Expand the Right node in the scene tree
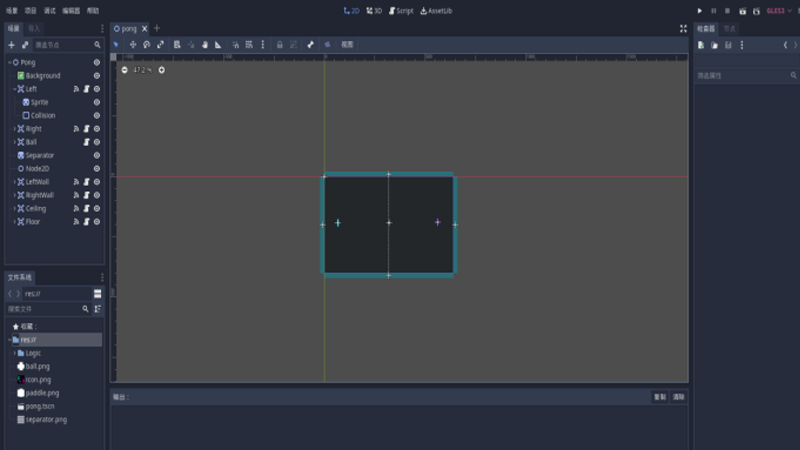This screenshot has width=800, height=450. coord(13,129)
